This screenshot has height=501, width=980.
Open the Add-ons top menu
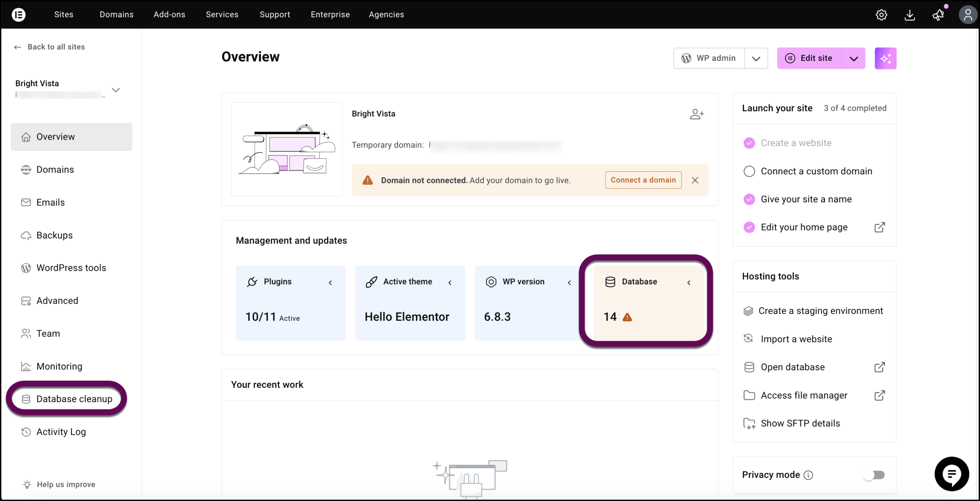pos(169,15)
